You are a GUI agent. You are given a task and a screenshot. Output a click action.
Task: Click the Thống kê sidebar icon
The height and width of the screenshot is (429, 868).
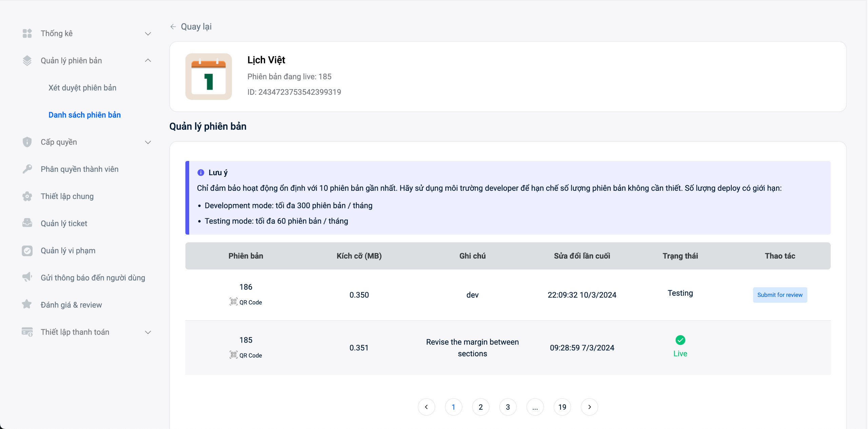pos(26,33)
